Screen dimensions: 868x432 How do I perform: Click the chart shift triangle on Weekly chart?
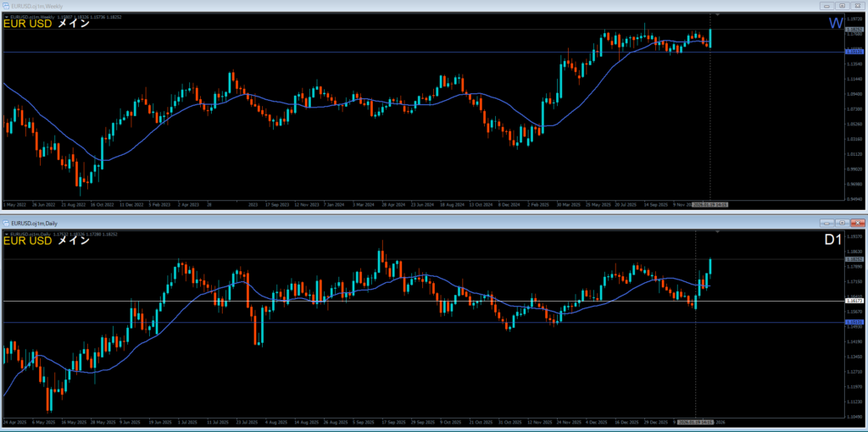point(718,14)
